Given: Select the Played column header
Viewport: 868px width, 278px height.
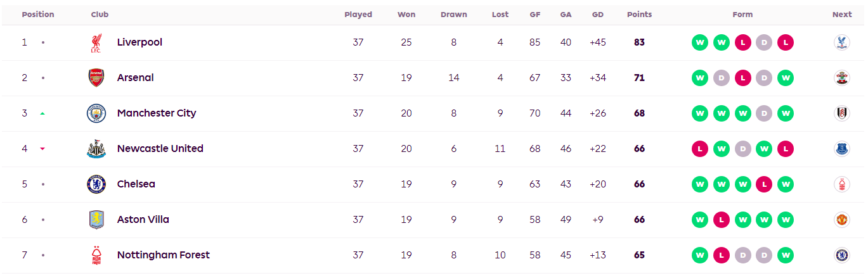Looking at the screenshot, I should [x=358, y=15].
